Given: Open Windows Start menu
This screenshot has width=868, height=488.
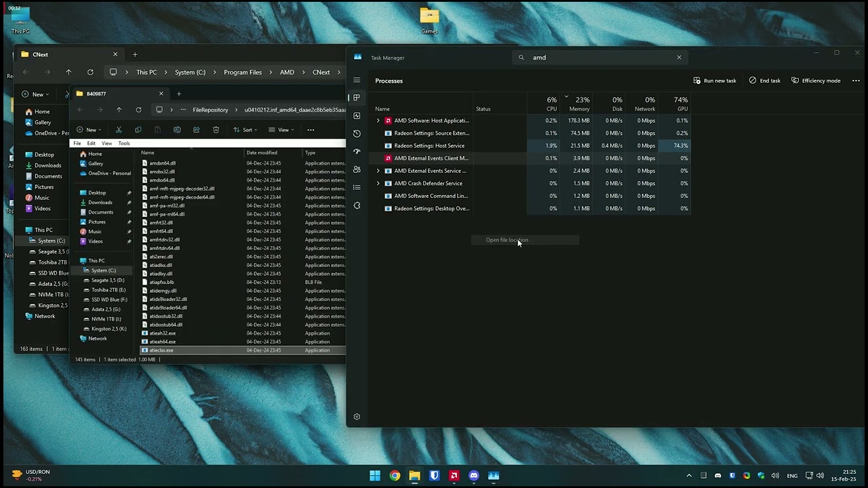Looking at the screenshot, I should (x=375, y=476).
